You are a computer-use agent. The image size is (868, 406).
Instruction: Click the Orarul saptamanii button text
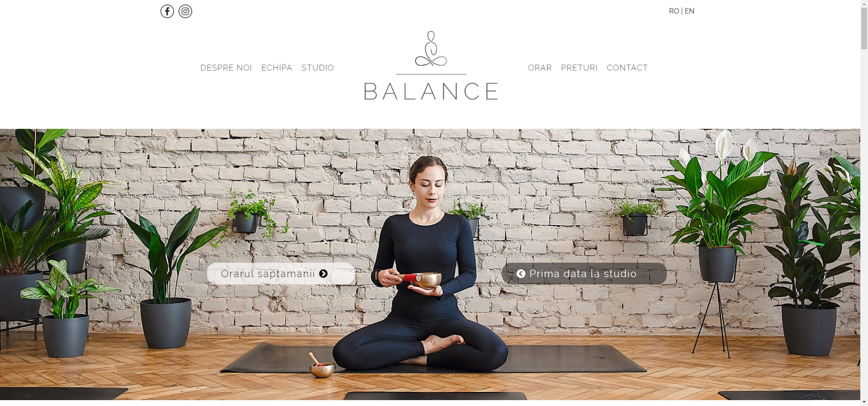click(268, 274)
